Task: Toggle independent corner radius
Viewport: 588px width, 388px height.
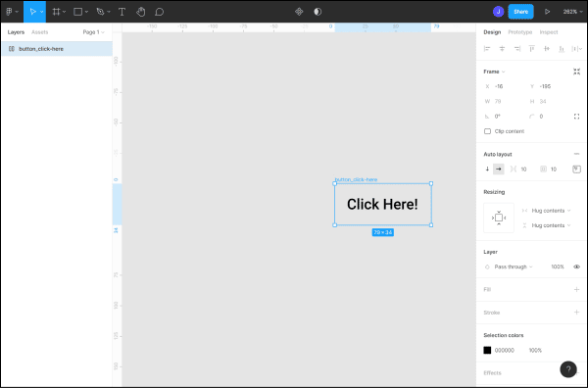Action: (x=577, y=117)
